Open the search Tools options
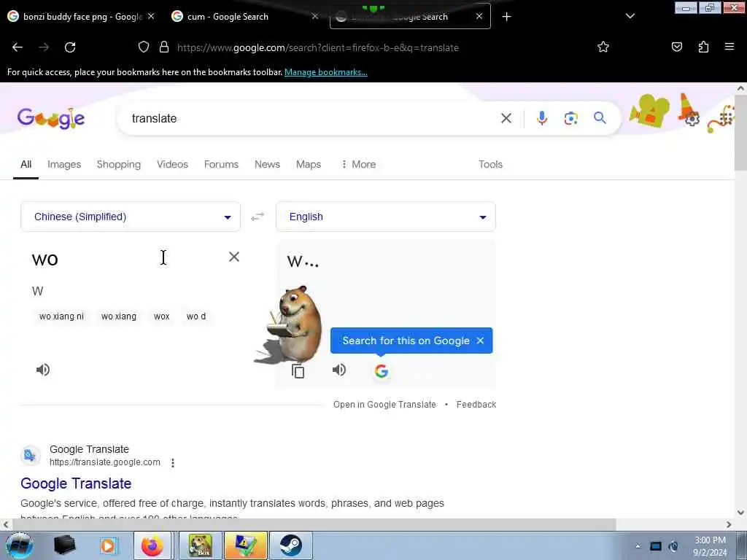 click(x=491, y=164)
